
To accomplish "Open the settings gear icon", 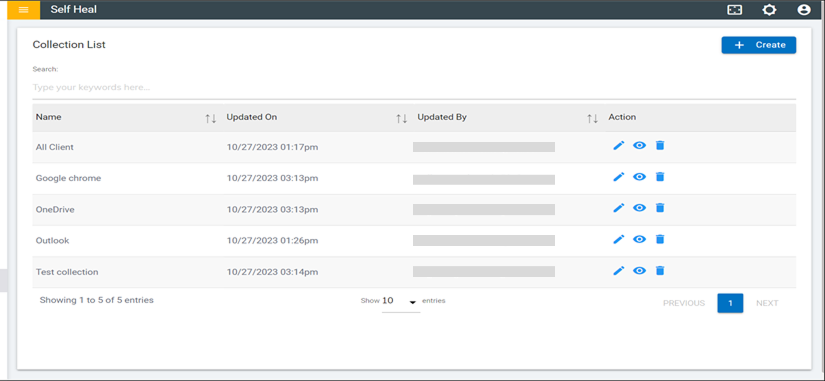I will pyautogui.click(x=769, y=10).
